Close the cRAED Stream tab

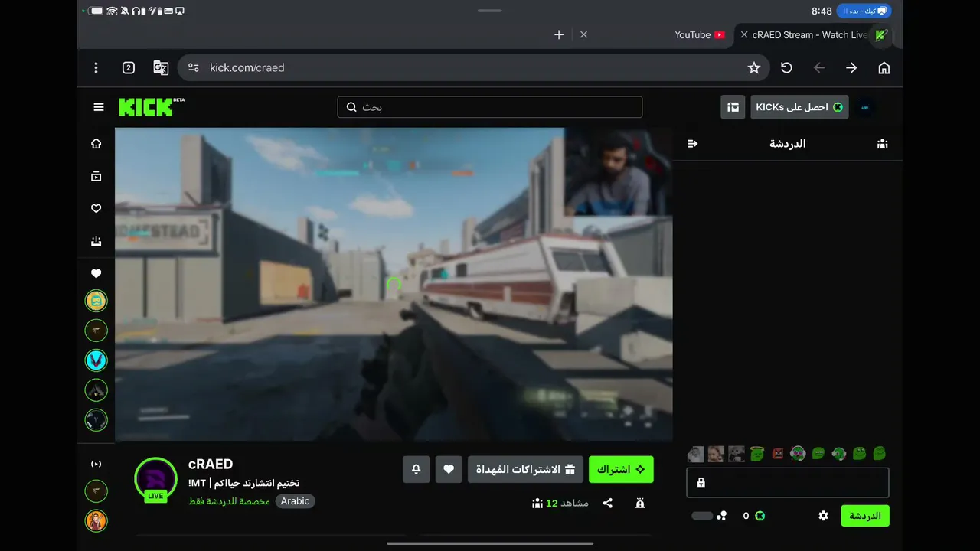[744, 35]
